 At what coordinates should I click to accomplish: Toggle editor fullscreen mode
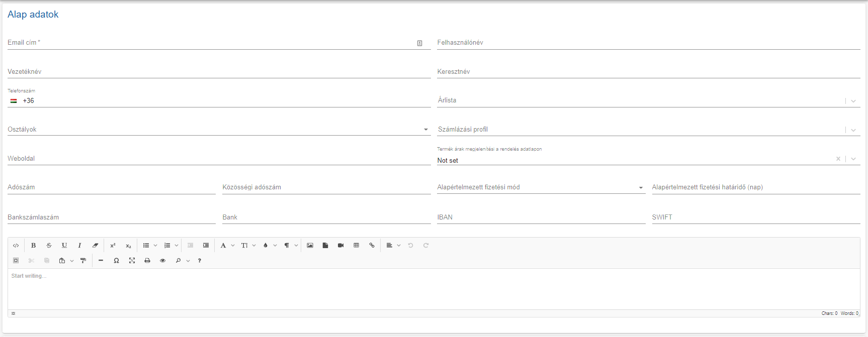[132, 261]
